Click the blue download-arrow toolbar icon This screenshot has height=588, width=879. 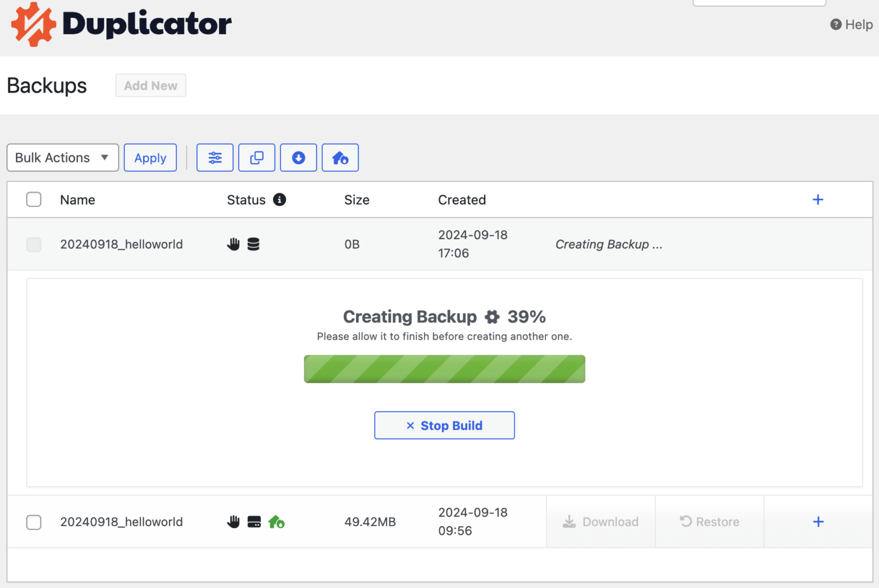tap(298, 157)
